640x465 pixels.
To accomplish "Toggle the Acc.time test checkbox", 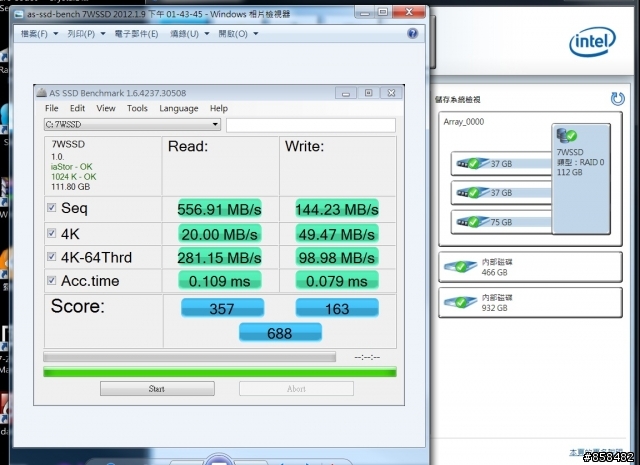I will click(51, 280).
